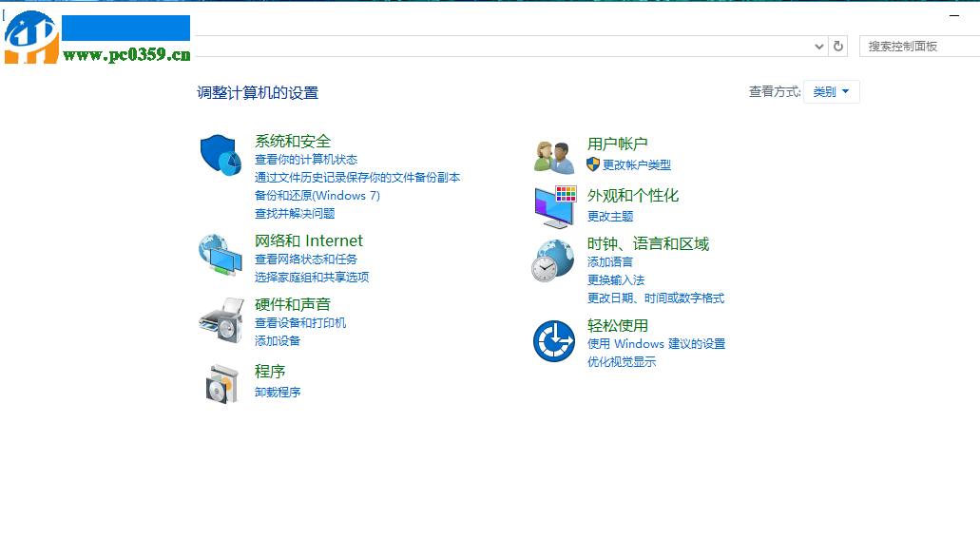
Task: Click the refresh icon in address bar
Action: (x=837, y=46)
